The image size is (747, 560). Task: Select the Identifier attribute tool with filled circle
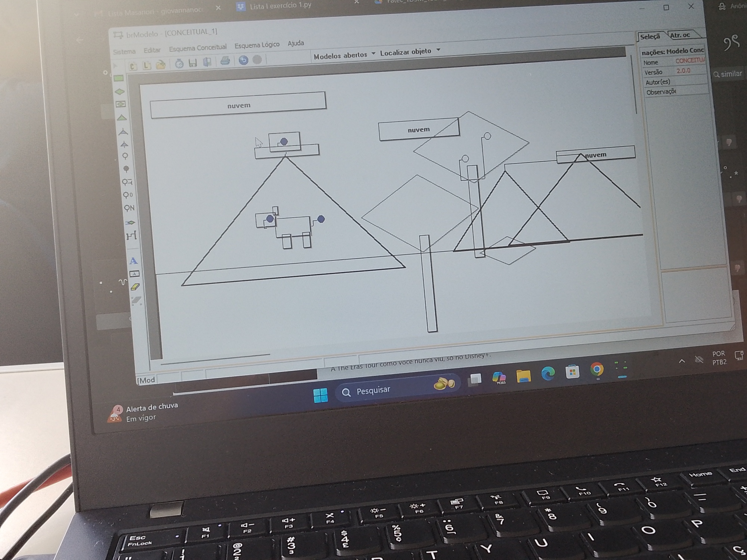(126, 169)
